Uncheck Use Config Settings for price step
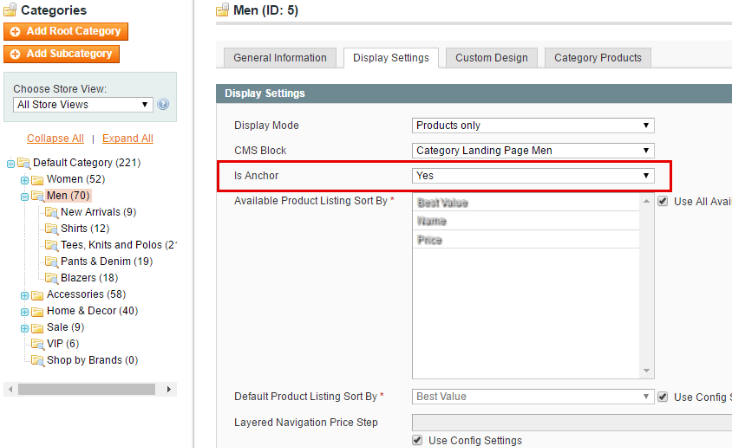732x448 pixels. point(417,440)
